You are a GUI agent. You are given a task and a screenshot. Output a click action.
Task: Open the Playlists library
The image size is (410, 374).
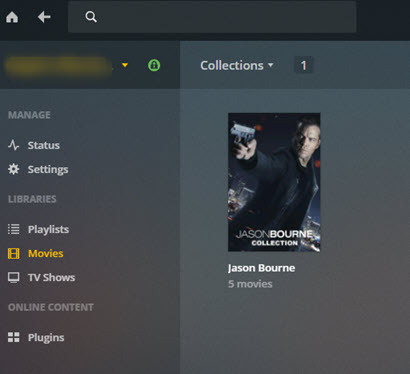pyautogui.click(x=48, y=229)
